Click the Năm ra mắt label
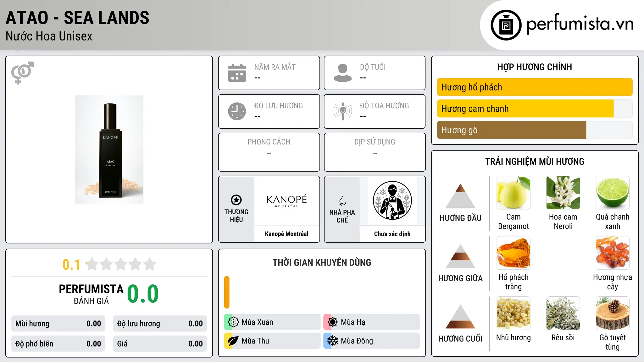This screenshot has height=362, width=644. tap(275, 67)
